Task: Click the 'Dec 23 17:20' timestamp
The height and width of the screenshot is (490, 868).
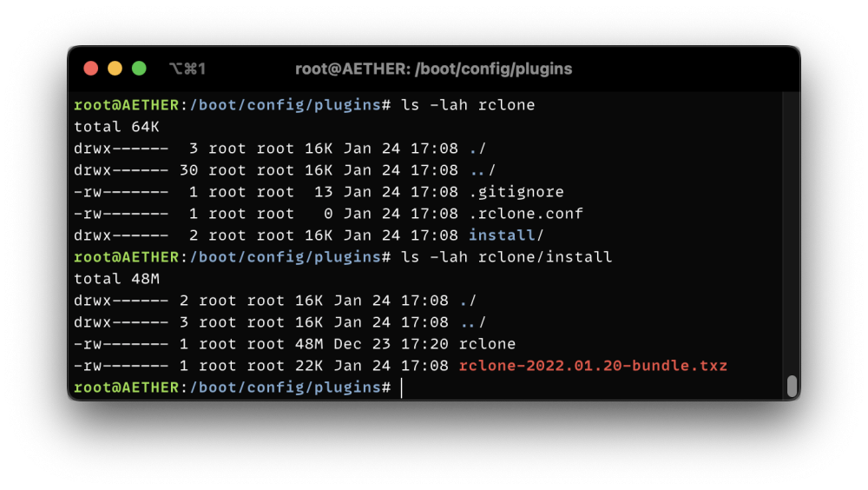Action: [391, 344]
